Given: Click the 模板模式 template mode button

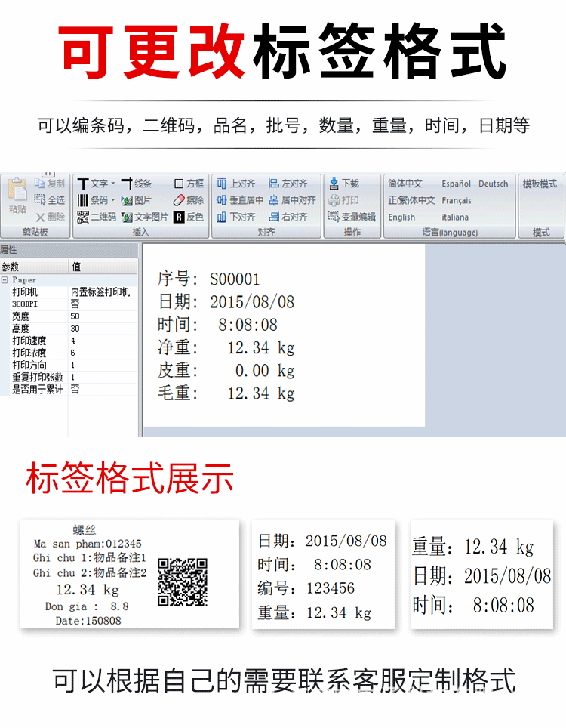Looking at the screenshot, I should (540, 184).
